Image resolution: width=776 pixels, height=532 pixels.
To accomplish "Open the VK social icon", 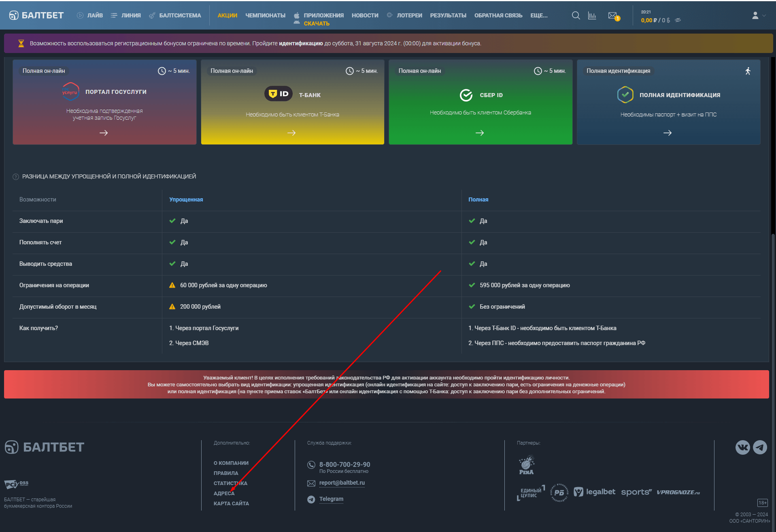I will [742, 447].
